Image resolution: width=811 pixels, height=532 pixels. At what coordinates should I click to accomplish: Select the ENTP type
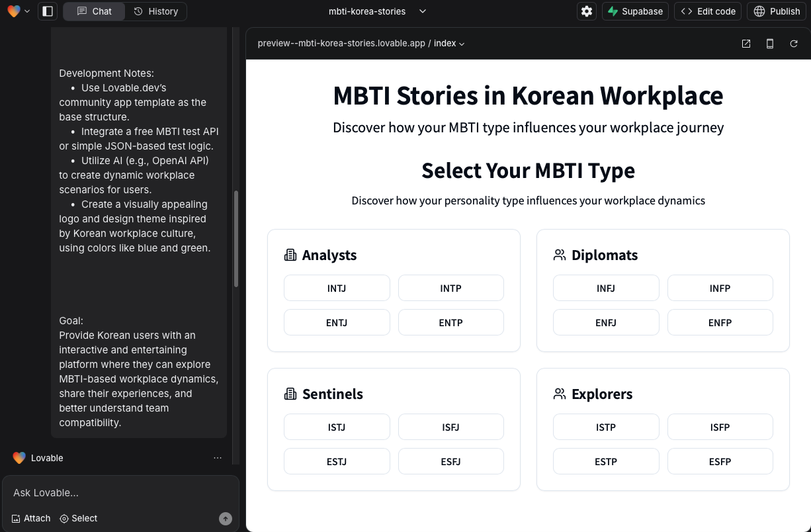click(x=451, y=323)
